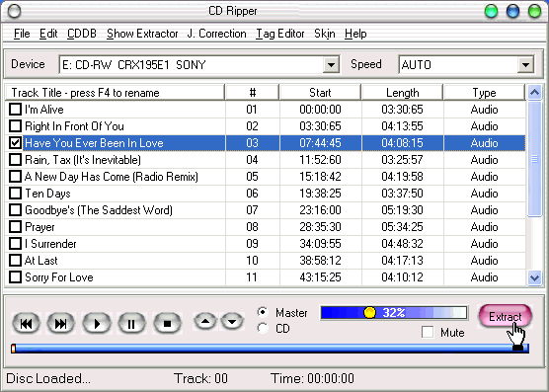This screenshot has width=549, height=392.
Task: Select the Master radio button
Action: (263, 312)
